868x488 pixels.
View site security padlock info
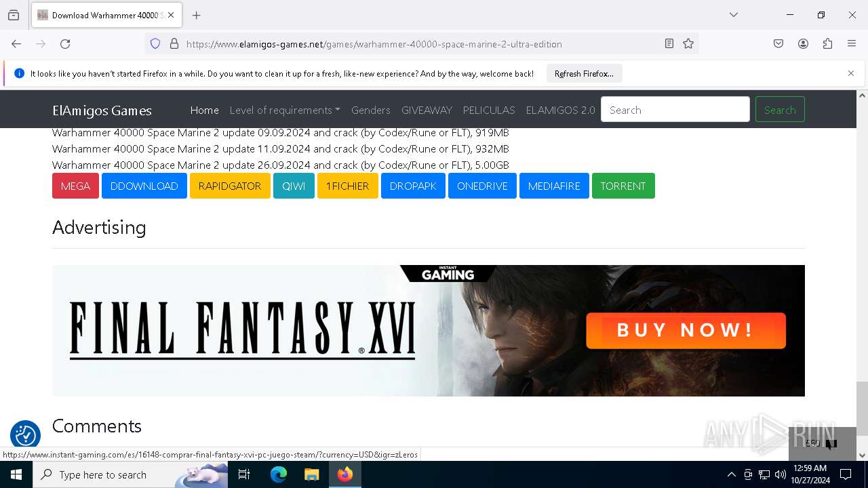(174, 44)
